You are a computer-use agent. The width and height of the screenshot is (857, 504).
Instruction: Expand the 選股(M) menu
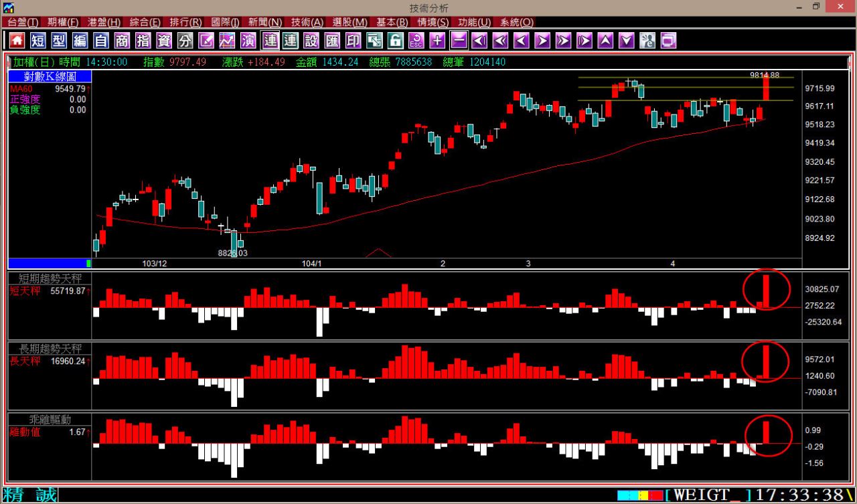[x=349, y=22]
